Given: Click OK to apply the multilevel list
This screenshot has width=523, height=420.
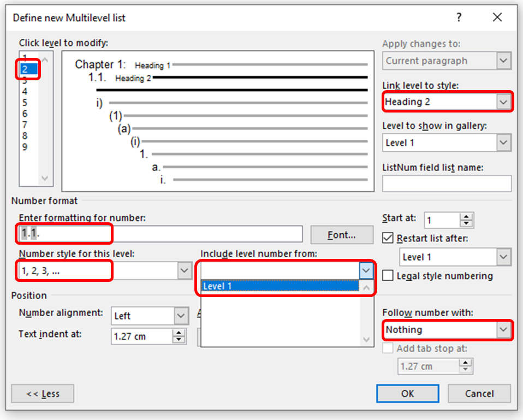Looking at the screenshot, I should 407,393.
